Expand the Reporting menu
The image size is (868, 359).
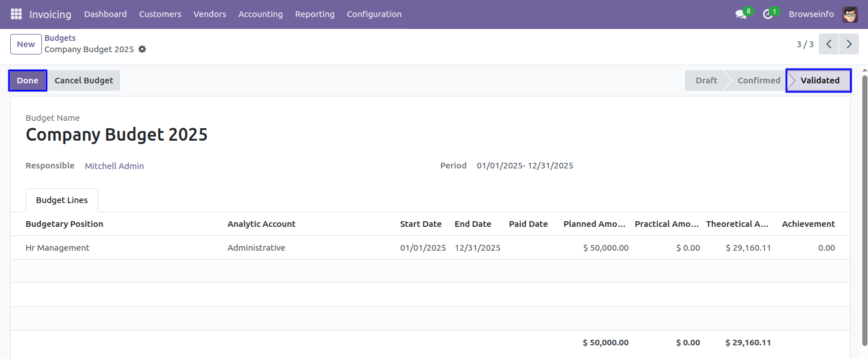[x=314, y=14]
